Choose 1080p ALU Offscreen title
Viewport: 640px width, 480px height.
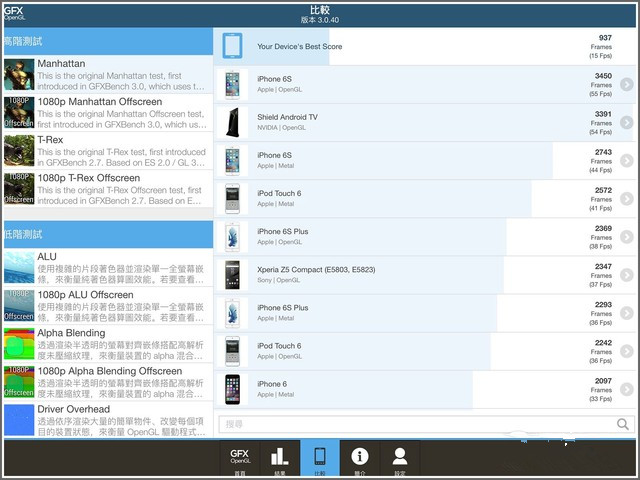coord(85,295)
